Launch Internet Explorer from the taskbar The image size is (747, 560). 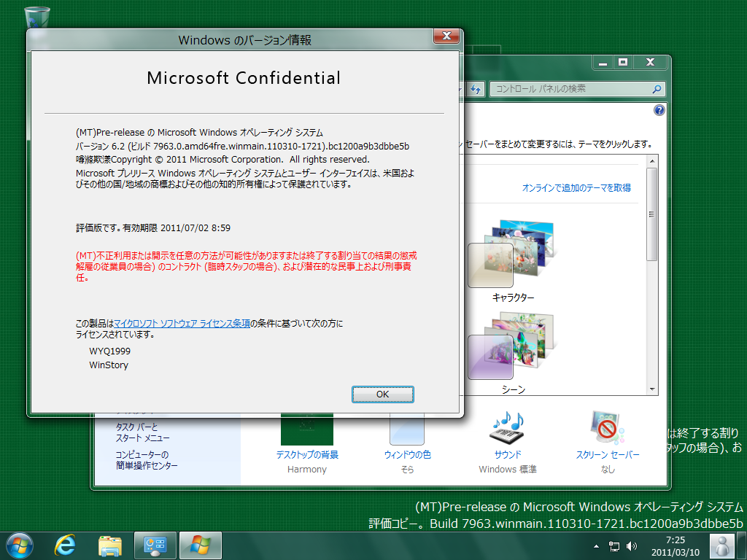pos(64,545)
